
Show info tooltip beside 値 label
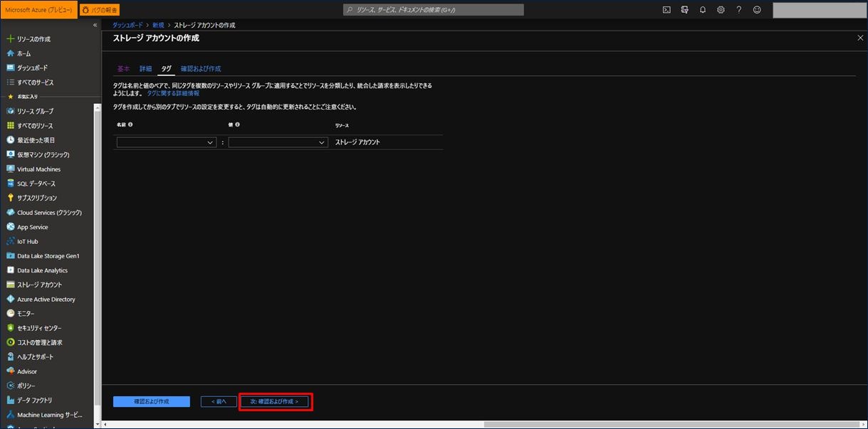pyautogui.click(x=237, y=125)
